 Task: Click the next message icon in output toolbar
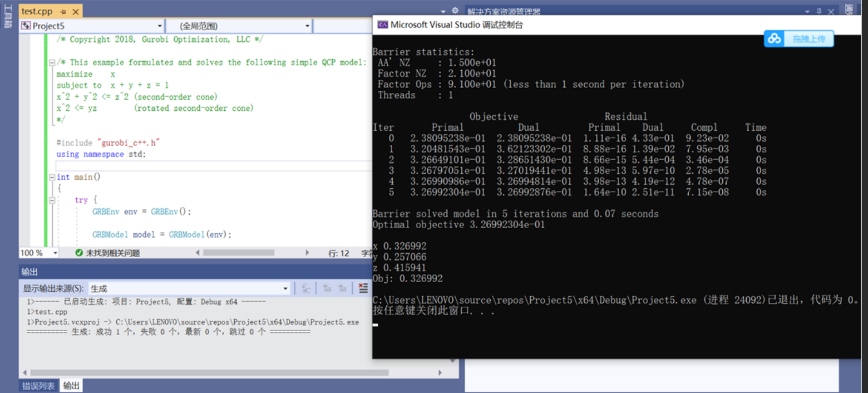(x=343, y=288)
